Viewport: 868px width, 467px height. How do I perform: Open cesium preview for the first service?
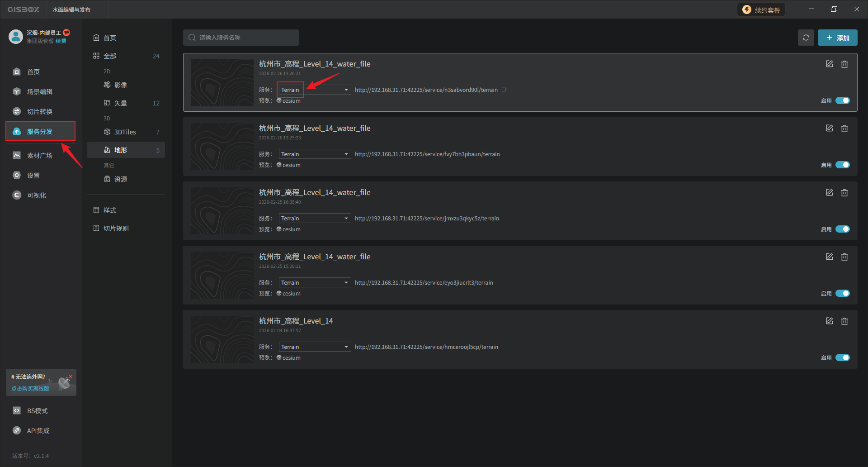[288, 101]
